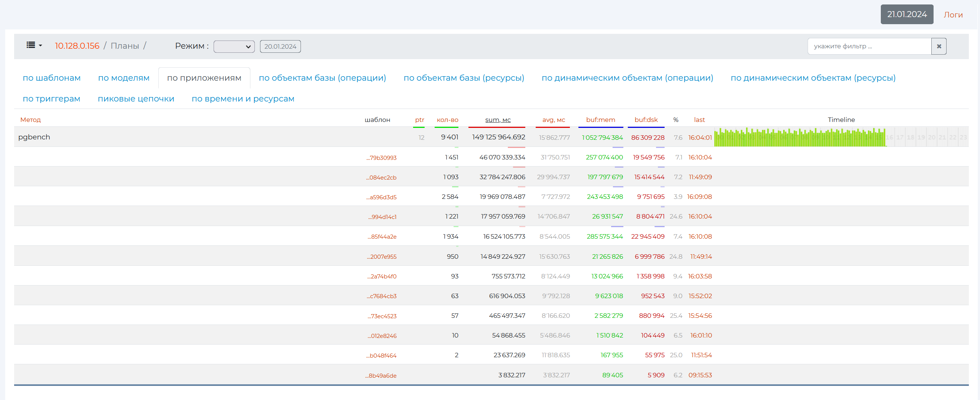Image resolution: width=980 pixels, height=400 pixels.
Task: Open по объектам базы (операции) tab
Action: pos(322,78)
